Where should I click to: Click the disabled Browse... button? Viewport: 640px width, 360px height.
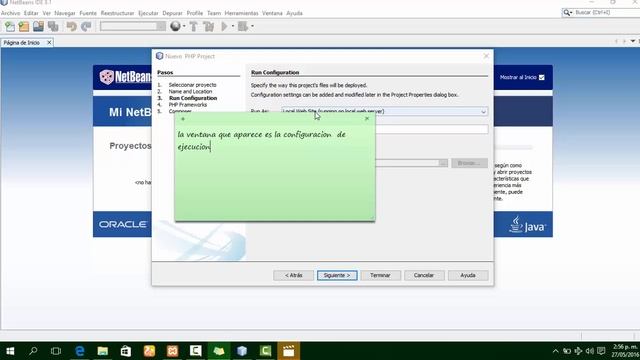(x=469, y=163)
